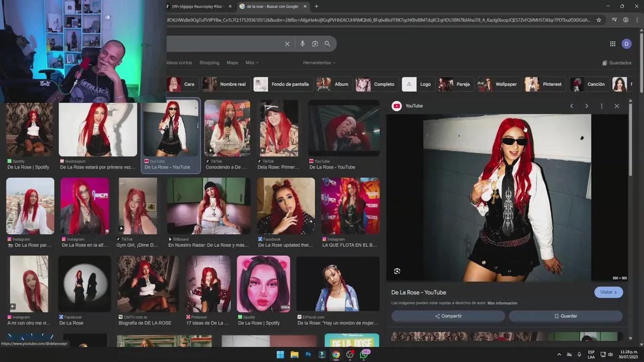
Task: Open the Más información link
Action: pyautogui.click(x=502, y=303)
